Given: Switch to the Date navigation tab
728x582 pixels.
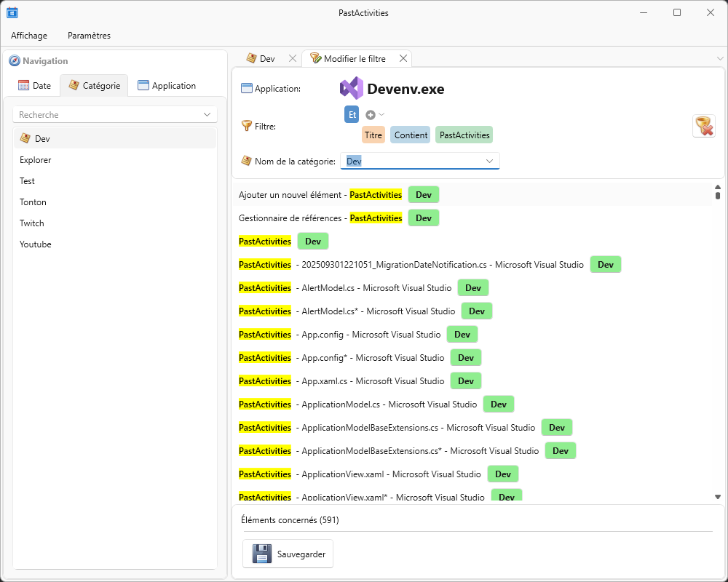Looking at the screenshot, I should pyautogui.click(x=35, y=85).
